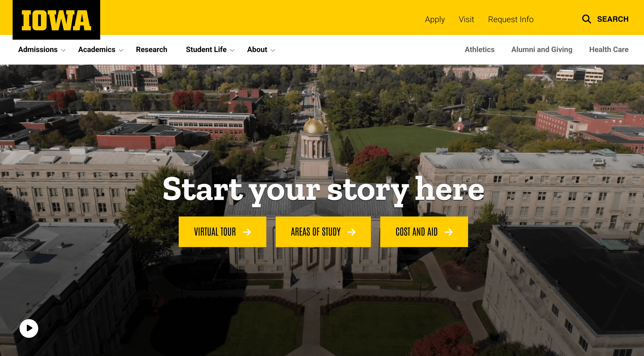644x356 pixels.
Task: Expand the Academics dropdown chevron
Action: (121, 50)
